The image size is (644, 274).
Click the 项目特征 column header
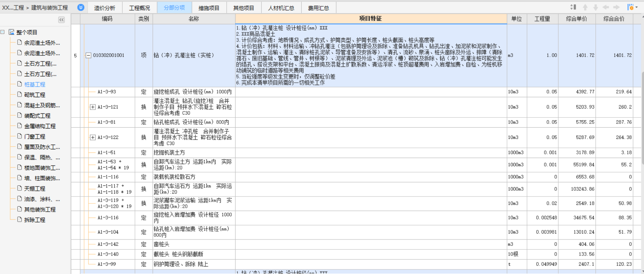click(371, 19)
